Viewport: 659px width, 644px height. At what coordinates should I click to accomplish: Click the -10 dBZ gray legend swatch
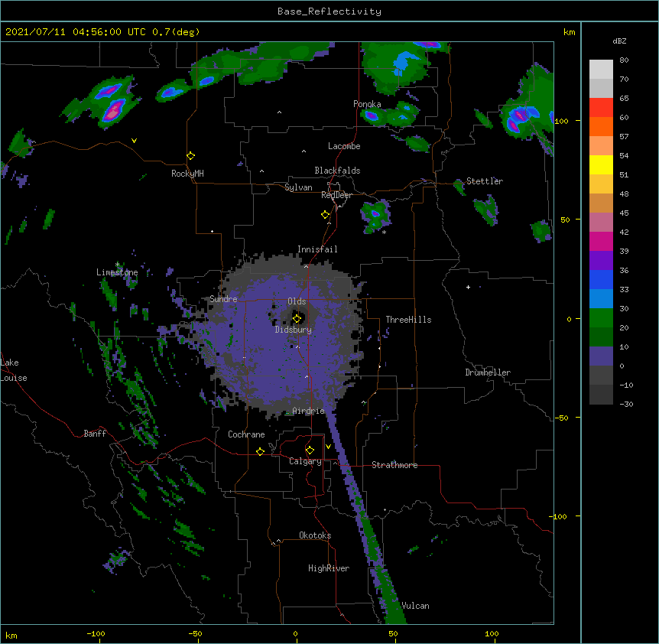tap(601, 395)
